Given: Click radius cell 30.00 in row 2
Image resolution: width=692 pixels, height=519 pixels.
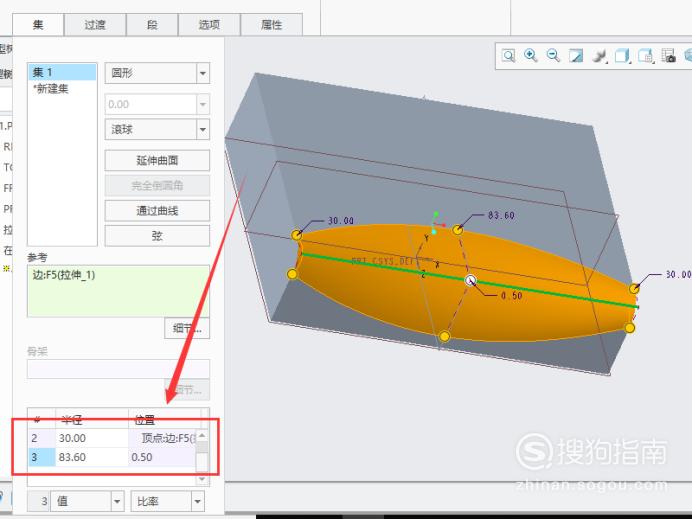Looking at the screenshot, I should point(92,438).
